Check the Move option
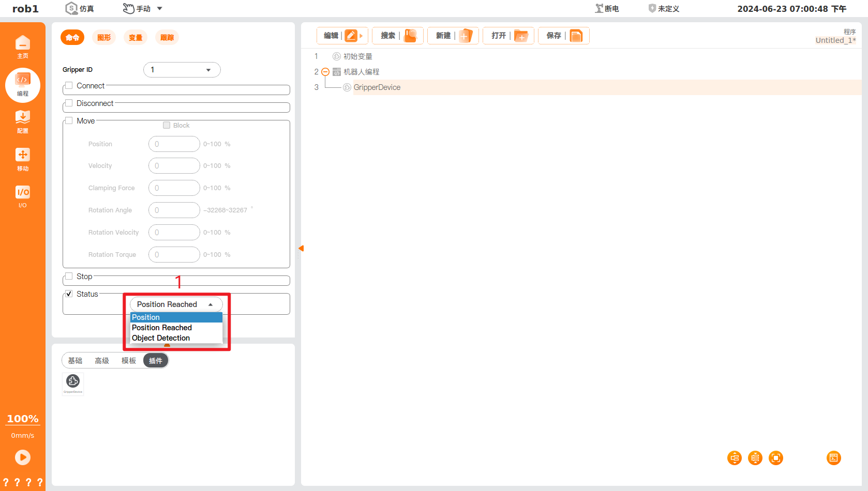868x491 pixels. [x=69, y=120]
